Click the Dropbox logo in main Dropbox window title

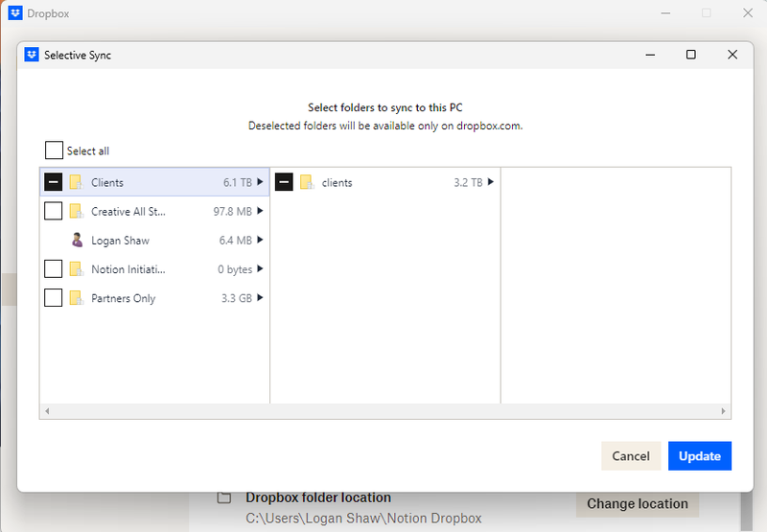[x=15, y=12]
